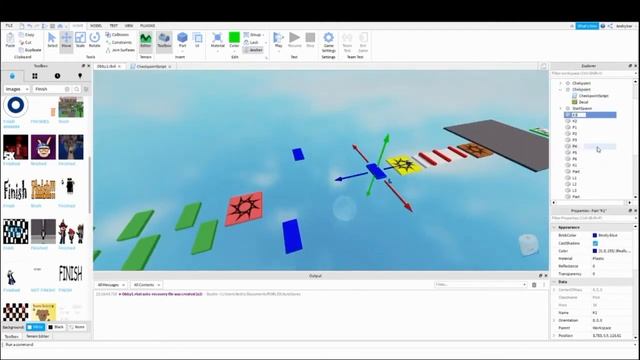Select the CheckpointScript document tab
This screenshot has height=360, width=640.
point(151,66)
